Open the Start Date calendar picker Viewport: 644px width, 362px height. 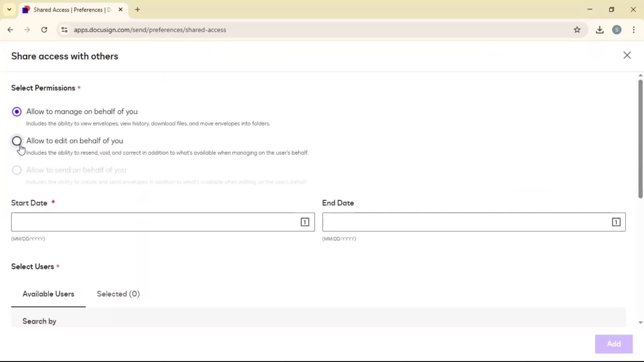pyautogui.click(x=305, y=222)
